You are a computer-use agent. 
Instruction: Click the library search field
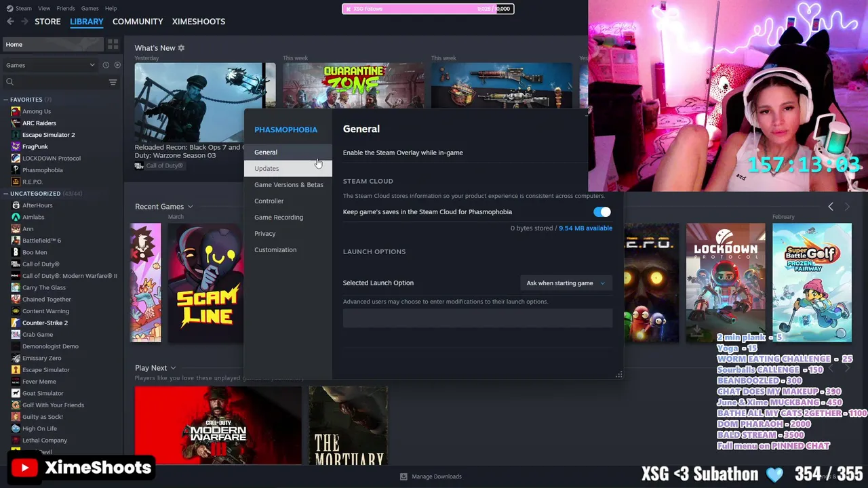coord(61,82)
